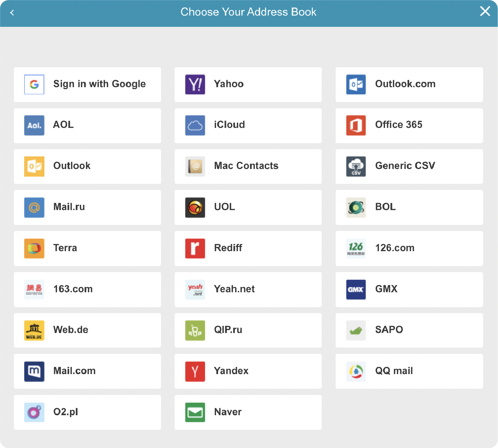Choose Sign in with Google label
498x448 pixels.
(x=99, y=84)
